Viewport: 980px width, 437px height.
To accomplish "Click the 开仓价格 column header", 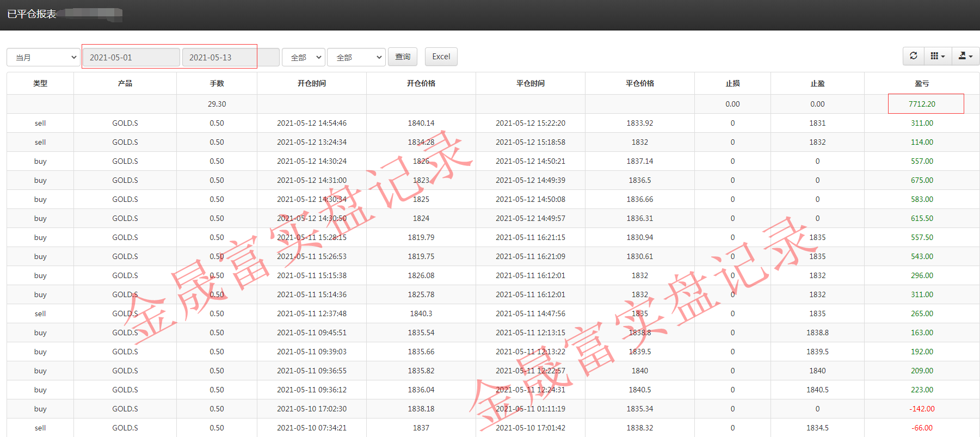I will [x=421, y=83].
